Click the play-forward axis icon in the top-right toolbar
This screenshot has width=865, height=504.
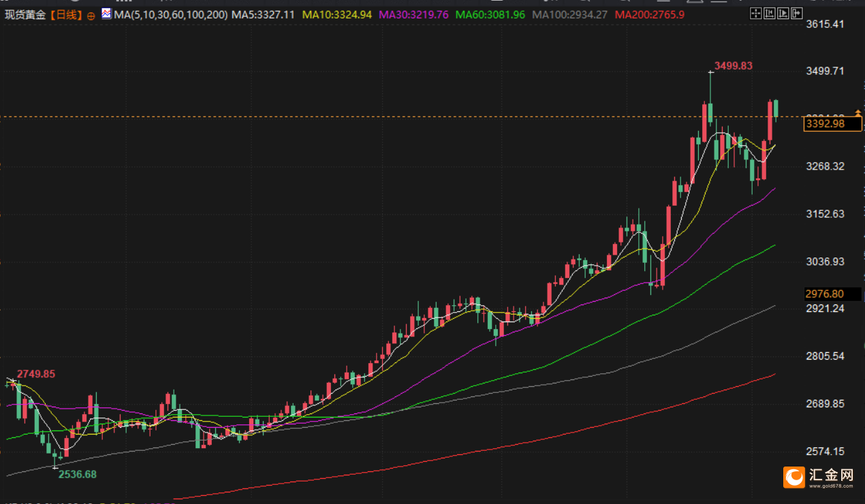(x=783, y=13)
